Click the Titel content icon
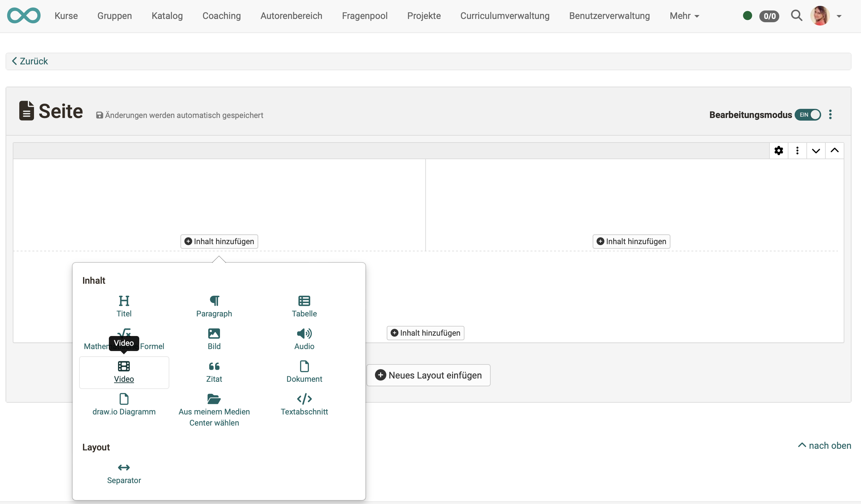The width and height of the screenshot is (861, 504). 124,306
